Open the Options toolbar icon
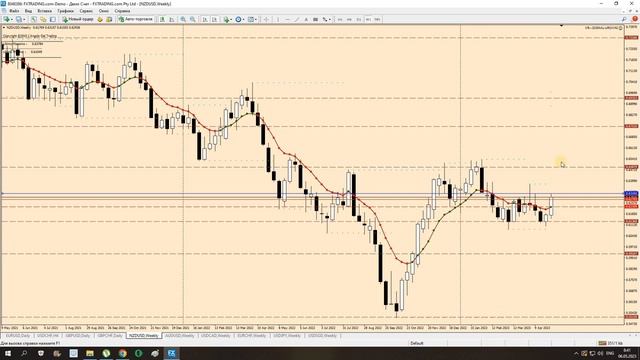The image size is (640, 360). pyautogui.click(x=109, y=19)
